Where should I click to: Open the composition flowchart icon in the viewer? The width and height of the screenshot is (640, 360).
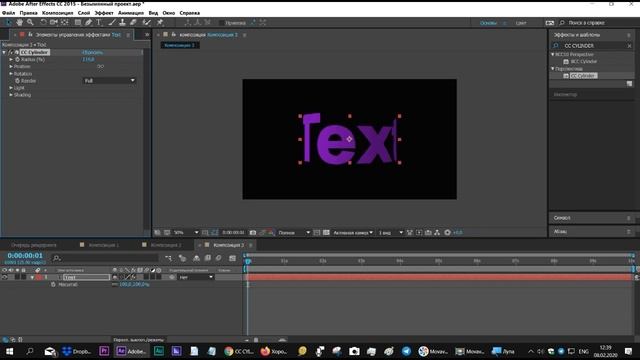[x=437, y=233]
